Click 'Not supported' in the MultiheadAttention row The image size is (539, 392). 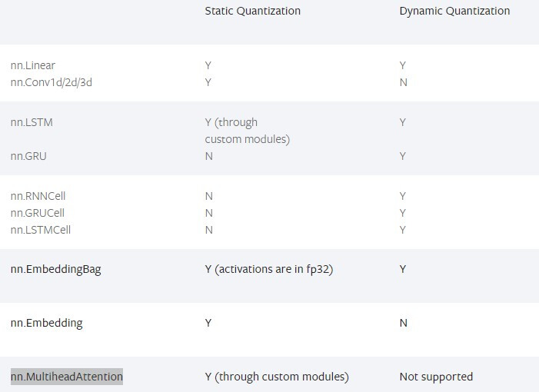436,377
